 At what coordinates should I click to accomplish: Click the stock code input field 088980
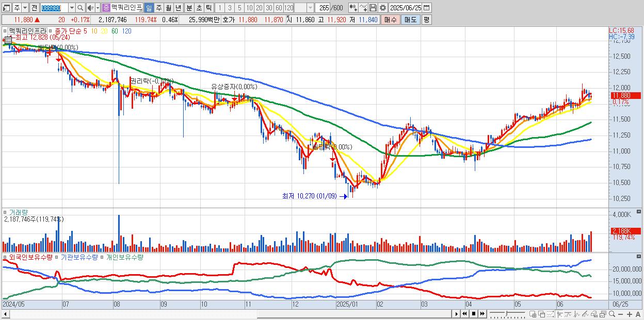[x=54, y=8]
